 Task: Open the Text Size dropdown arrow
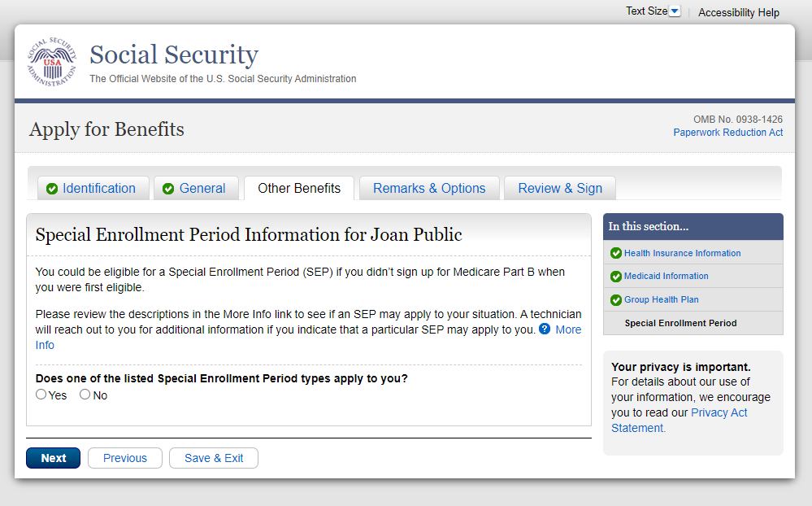pyautogui.click(x=674, y=11)
